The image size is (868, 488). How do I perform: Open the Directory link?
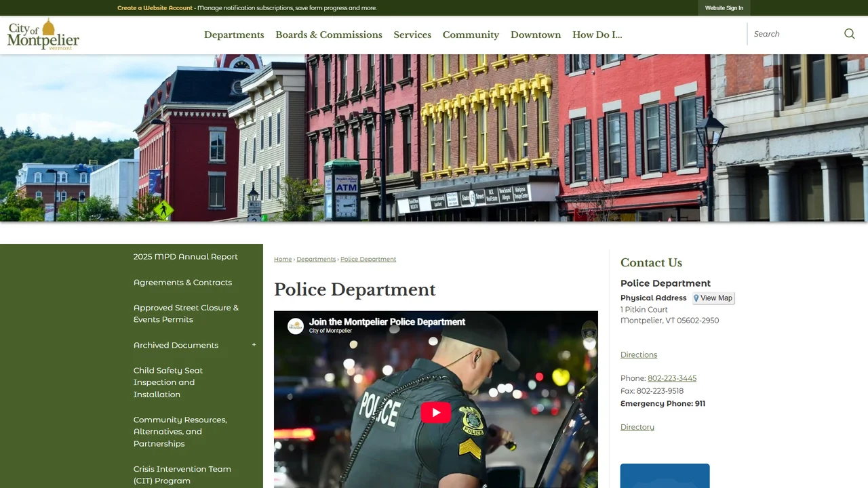(637, 427)
